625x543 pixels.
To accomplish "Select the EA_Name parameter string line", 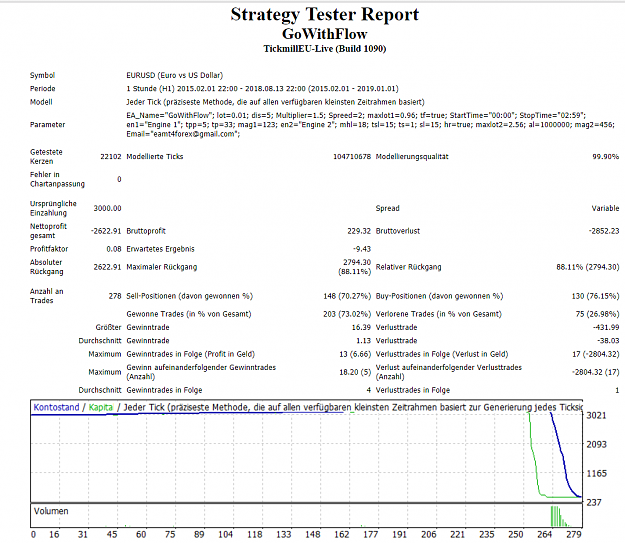I will (356, 115).
